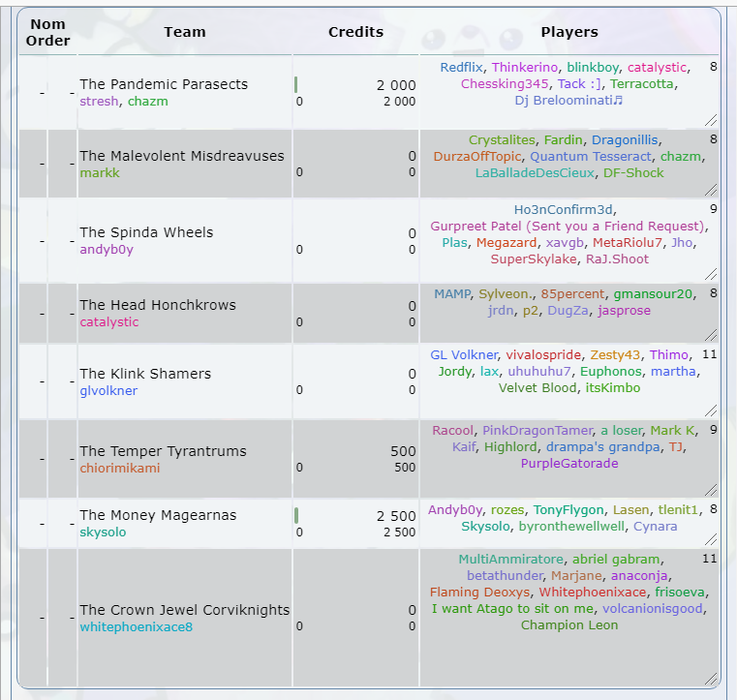The height and width of the screenshot is (700, 737).
Task: Open player Champion Leon's link
Action: coord(569,625)
